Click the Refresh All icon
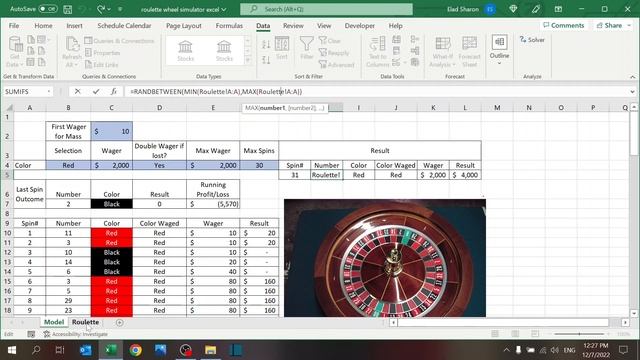Image resolution: width=640 pixels, height=360 pixels. point(72,51)
